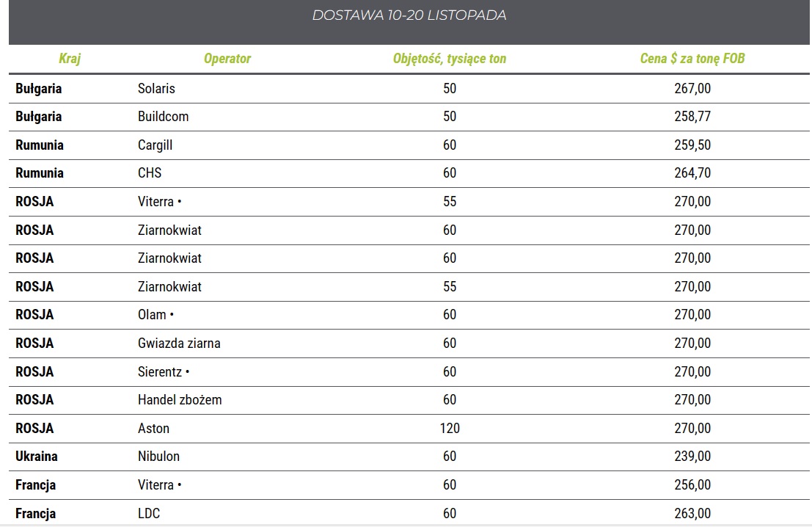Screen dimensions: 812x527
Task: Click the price '264,70'
Action: [692, 173]
